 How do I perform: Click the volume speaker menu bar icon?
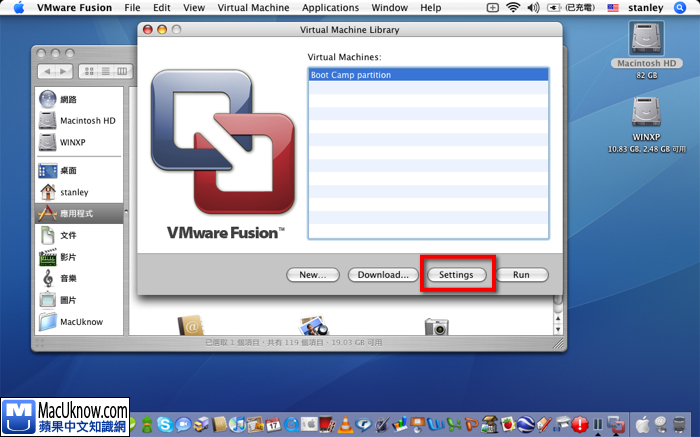coord(535,8)
